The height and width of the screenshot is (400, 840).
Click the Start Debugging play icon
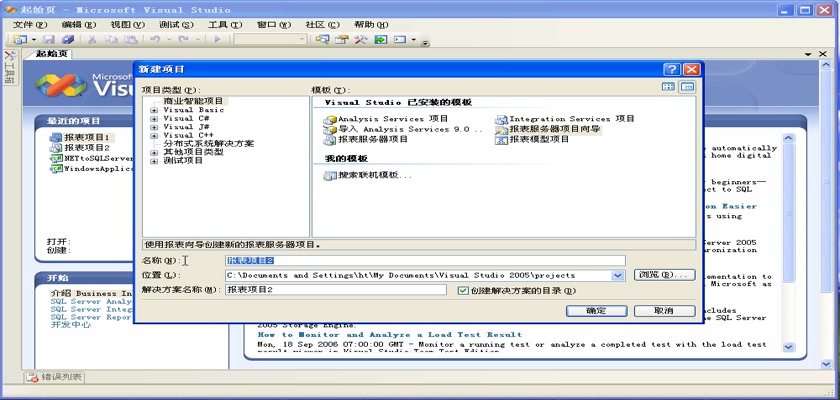pos(217,39)
